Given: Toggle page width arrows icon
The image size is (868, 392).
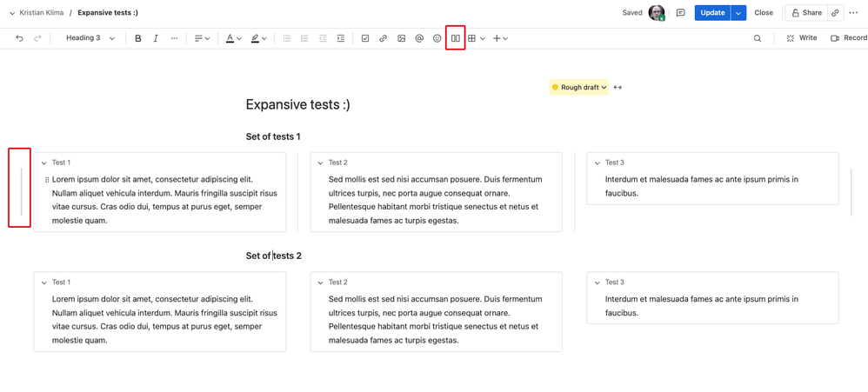Looking at the screenshot, I should (618, 88).
